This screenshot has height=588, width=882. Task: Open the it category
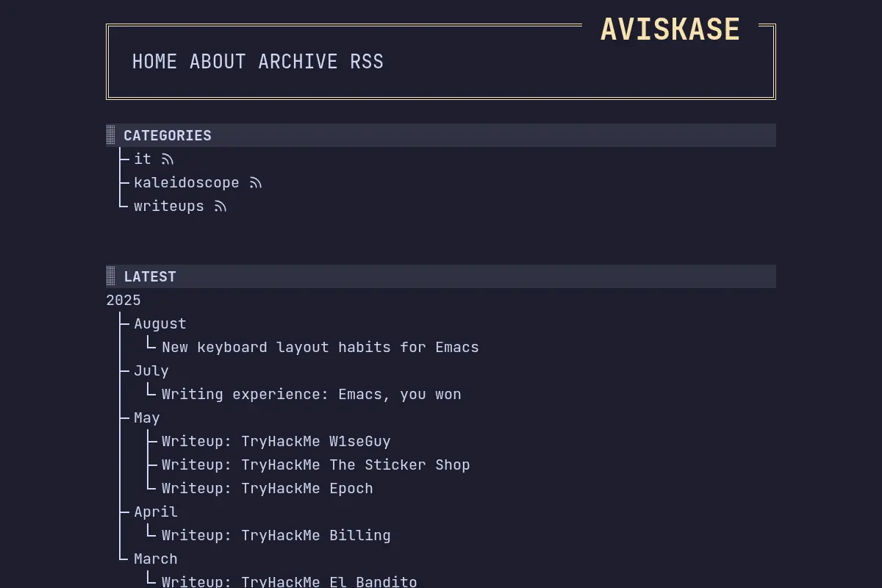pos(143,159)
